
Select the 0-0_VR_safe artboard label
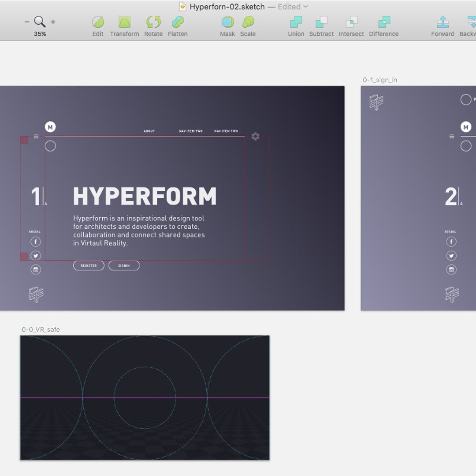point(41,330)
